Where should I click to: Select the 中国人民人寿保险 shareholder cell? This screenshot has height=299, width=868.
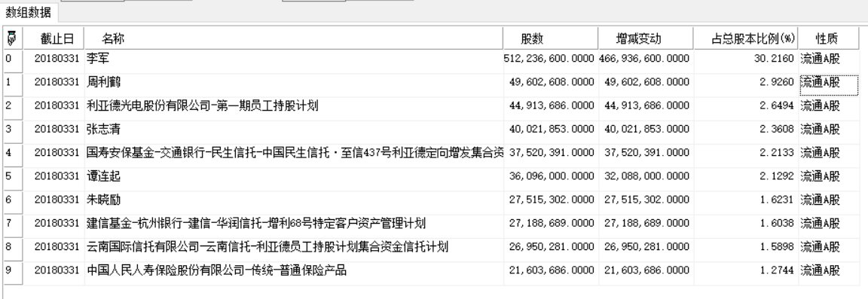click(294, 271)
